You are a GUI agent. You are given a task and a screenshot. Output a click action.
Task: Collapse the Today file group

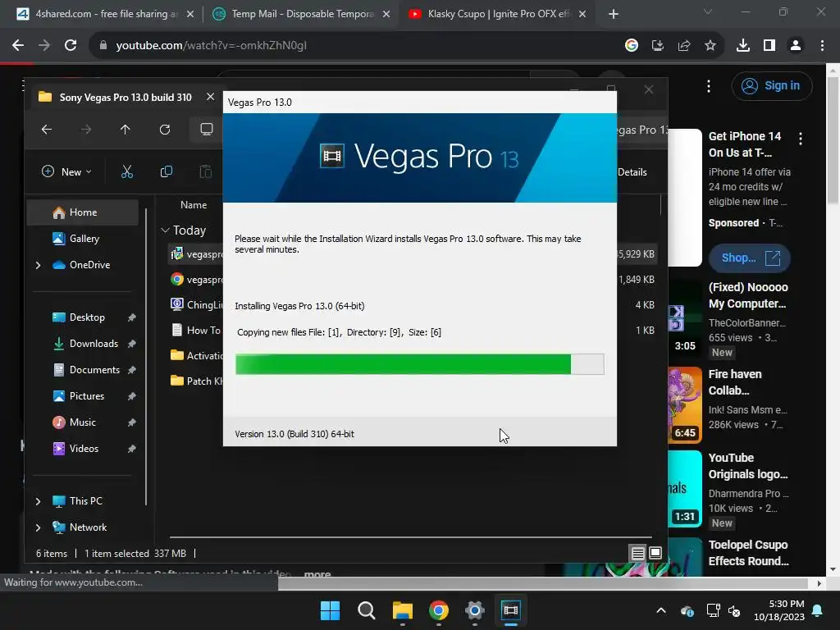[x=165, y=231]
